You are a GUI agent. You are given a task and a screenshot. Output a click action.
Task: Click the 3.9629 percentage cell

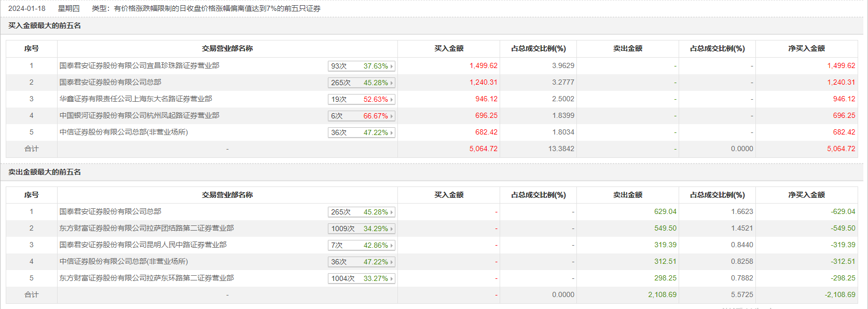(563, 66)
